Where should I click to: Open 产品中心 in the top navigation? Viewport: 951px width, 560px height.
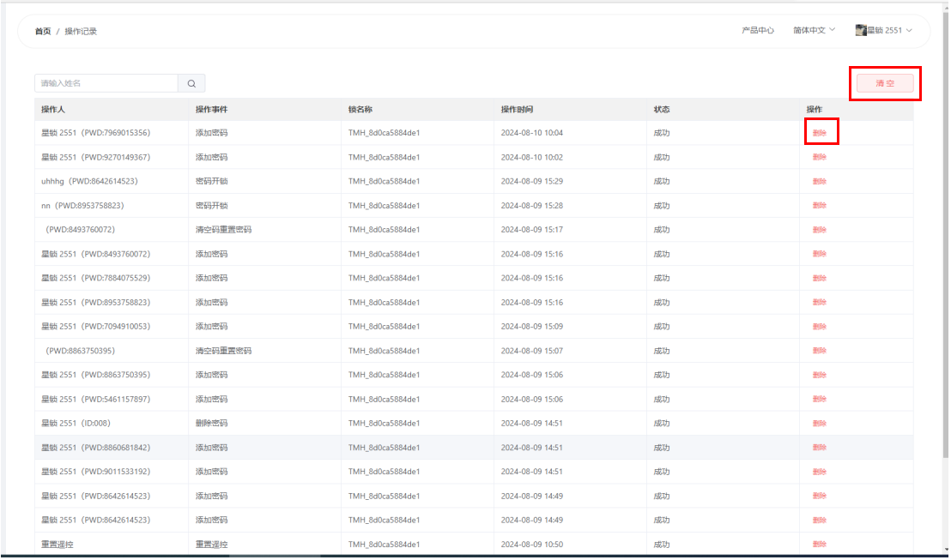[758, 30]
